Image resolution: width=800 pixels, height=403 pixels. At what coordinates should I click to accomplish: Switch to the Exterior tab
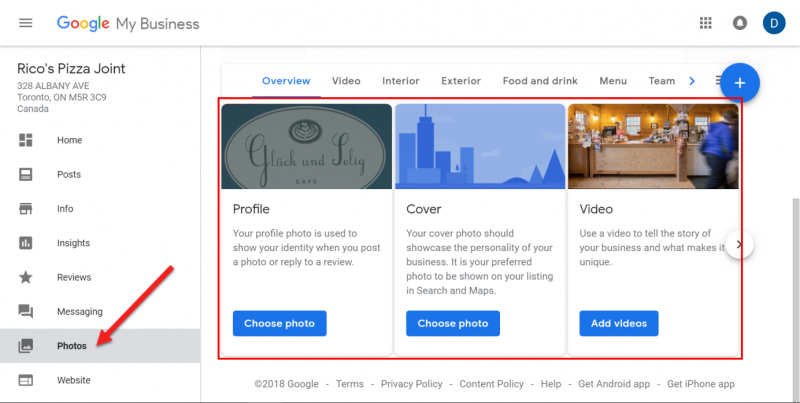[461, 81]
